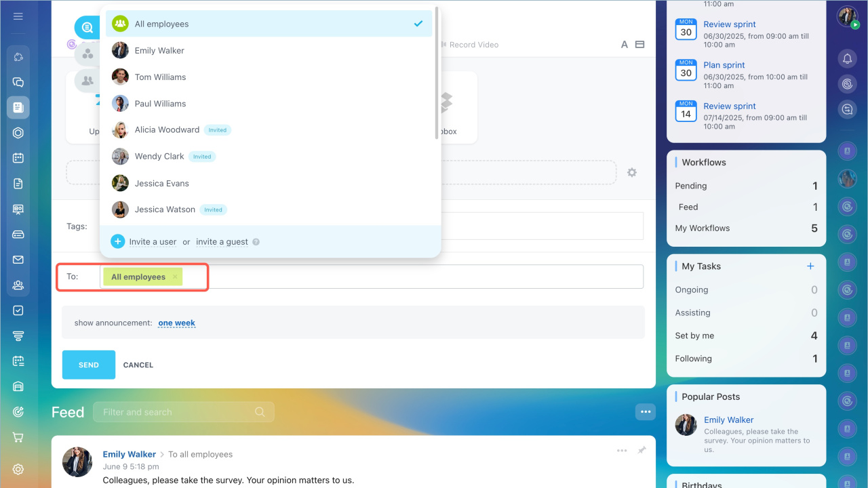Viewport: 868px width, 488px height.
Task: Click the 'Invite a user' link
Action: 153,242
